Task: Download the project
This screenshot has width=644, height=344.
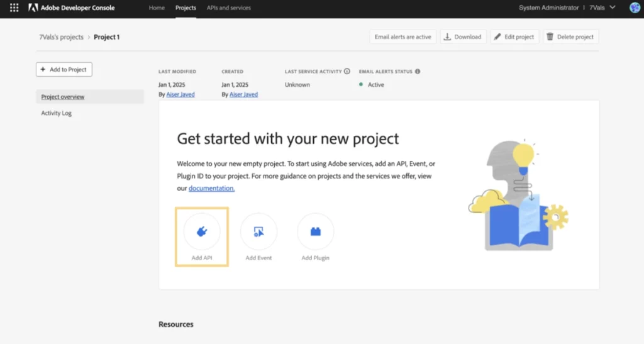Action: tap(464, 37)
